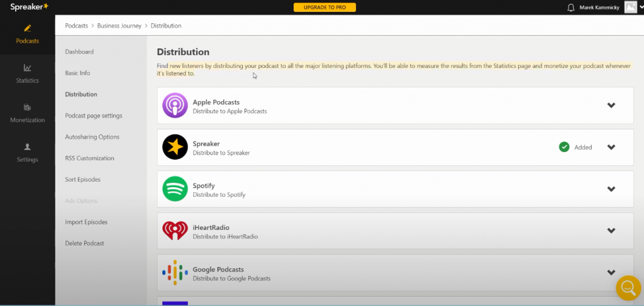Click the iHeartRadio logo icon
The image size is (644, 306).
pos(175,231)
